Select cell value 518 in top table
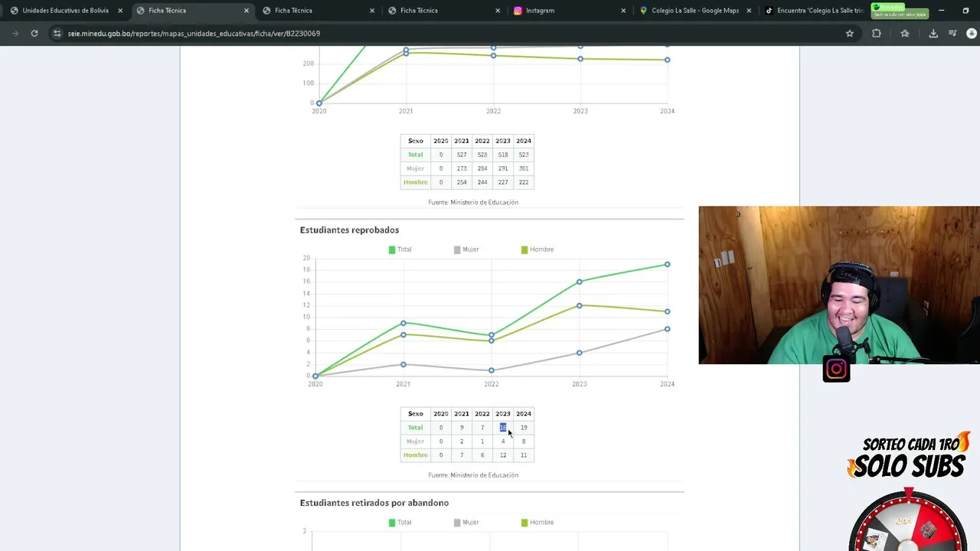 (502, 155)
